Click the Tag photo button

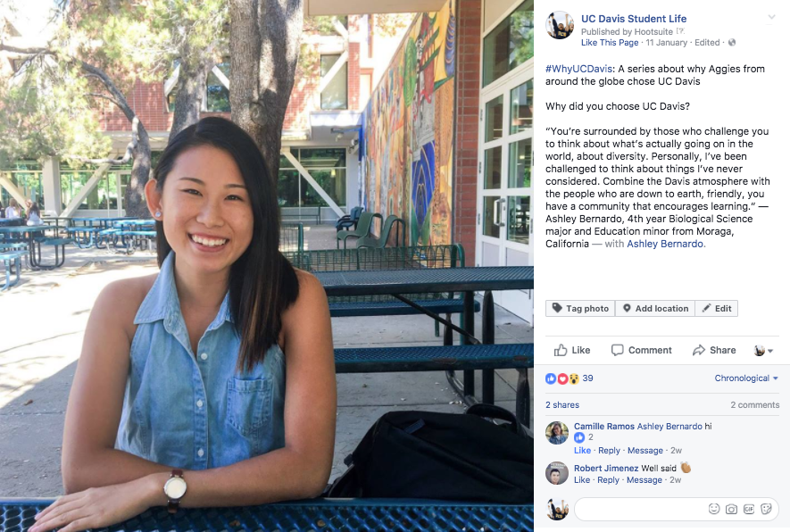tap(580, 308)
